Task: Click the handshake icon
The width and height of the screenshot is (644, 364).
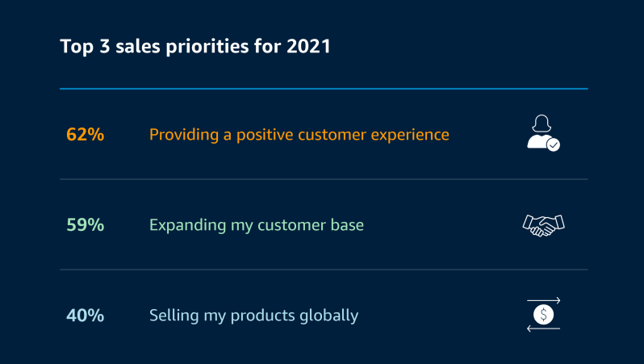Action: click(543, 225)
